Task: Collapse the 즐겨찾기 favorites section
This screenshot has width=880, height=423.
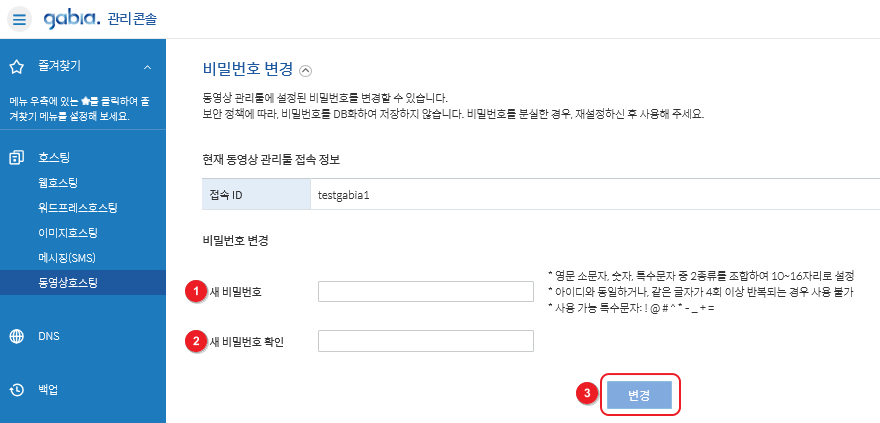Action: pos(148,67)
